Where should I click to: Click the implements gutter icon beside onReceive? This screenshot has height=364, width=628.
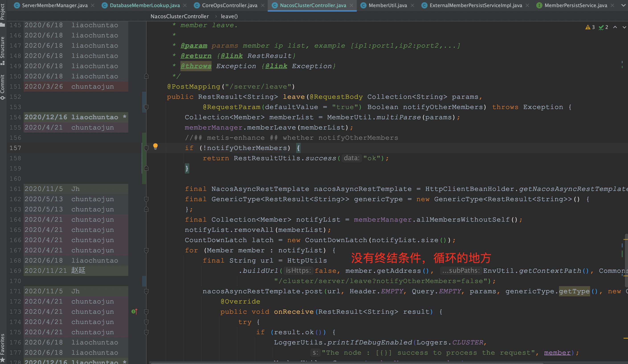pyautogui.click(x=134, y=311)
